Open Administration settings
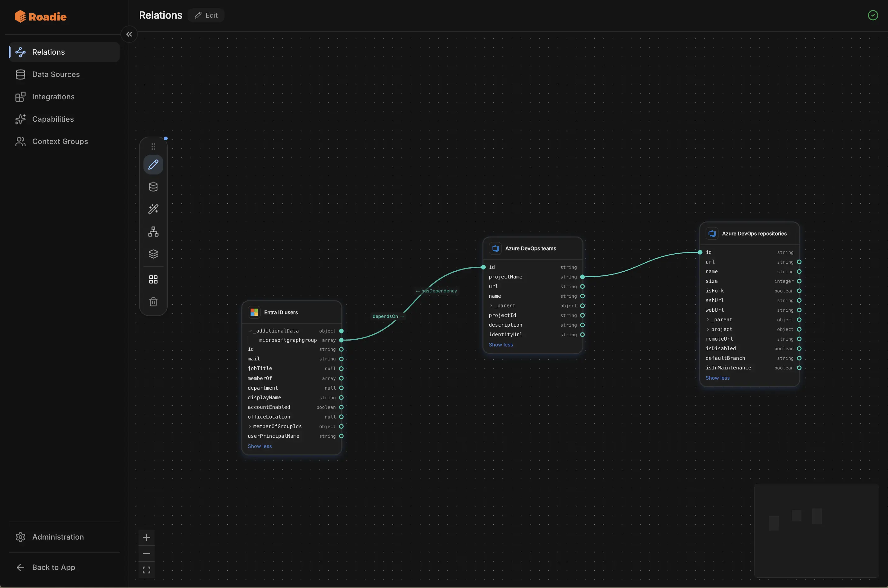Viewport: 888px width, 588px height. (x=64, y=537)
